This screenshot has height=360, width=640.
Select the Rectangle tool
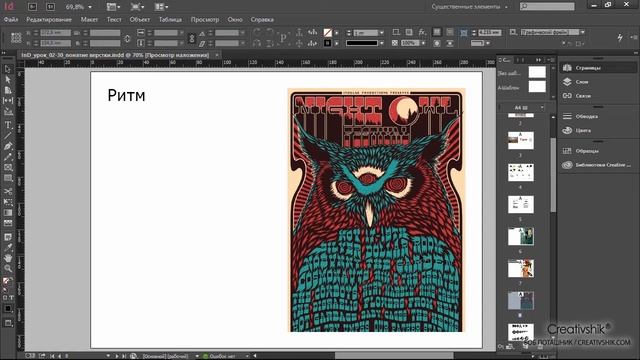pos(8,178)
